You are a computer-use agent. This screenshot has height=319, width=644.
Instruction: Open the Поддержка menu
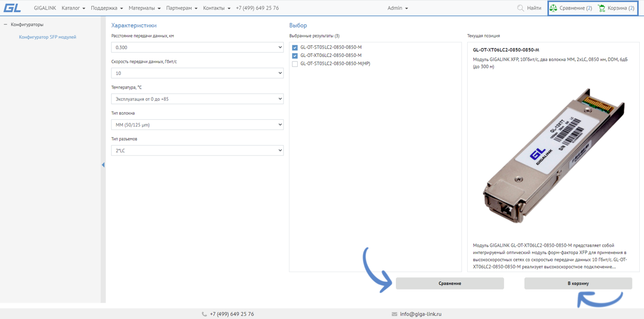tap(107, 8)
